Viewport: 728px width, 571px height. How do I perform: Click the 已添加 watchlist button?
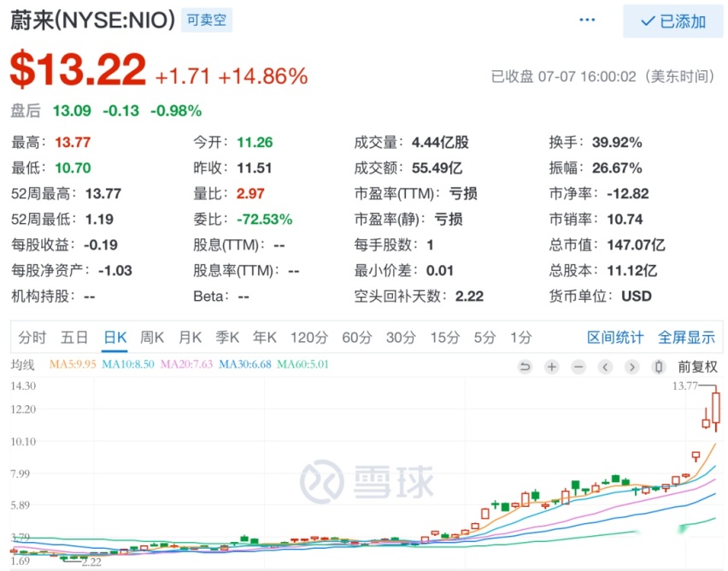click(672, 21)
